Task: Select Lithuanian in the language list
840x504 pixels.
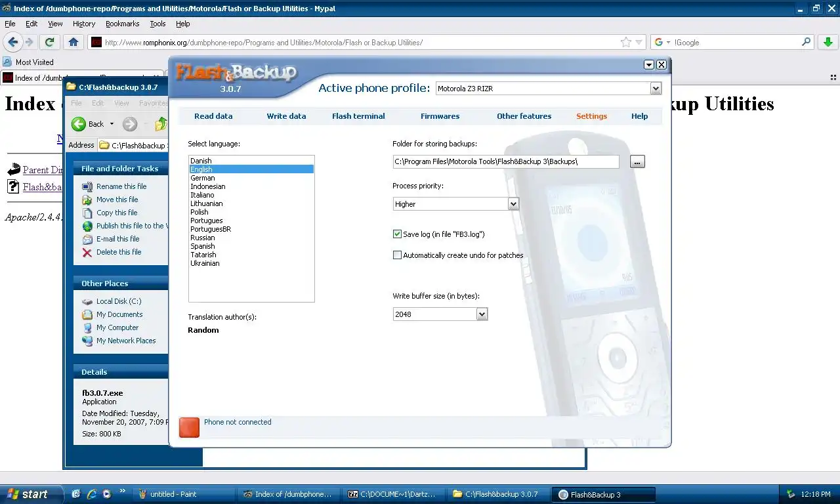Action: (251, 203)
